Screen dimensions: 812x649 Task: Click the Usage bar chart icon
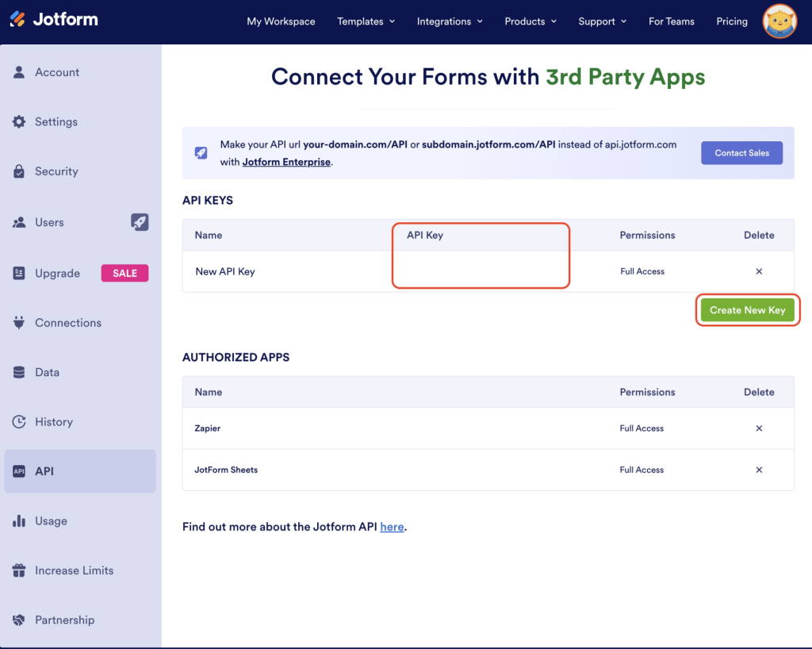click(19, 520)
